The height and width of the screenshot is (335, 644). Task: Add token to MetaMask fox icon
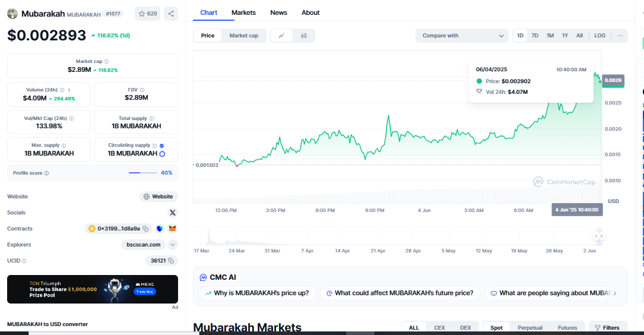pos(173,229)
